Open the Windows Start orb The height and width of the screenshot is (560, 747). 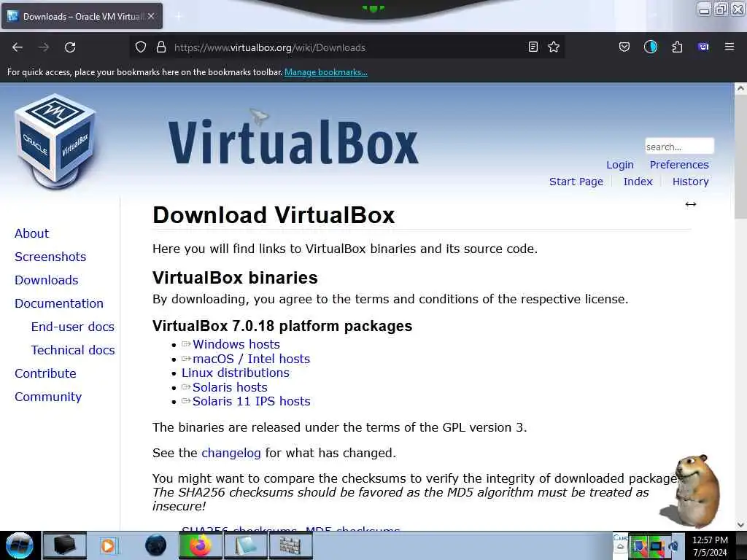[x=19, y=545]
